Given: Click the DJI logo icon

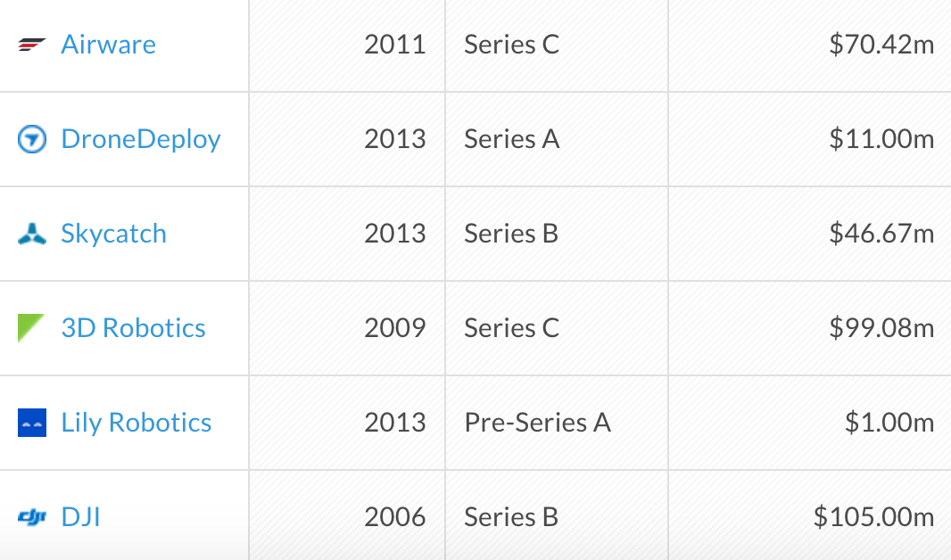Looking at the screenshot, I should (32, 517).
